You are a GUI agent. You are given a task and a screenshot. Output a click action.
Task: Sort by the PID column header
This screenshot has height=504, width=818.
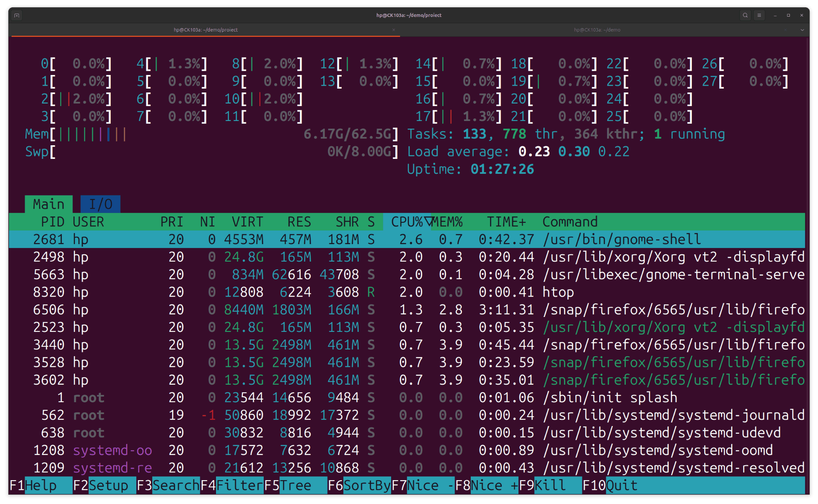tap(52, 222)
